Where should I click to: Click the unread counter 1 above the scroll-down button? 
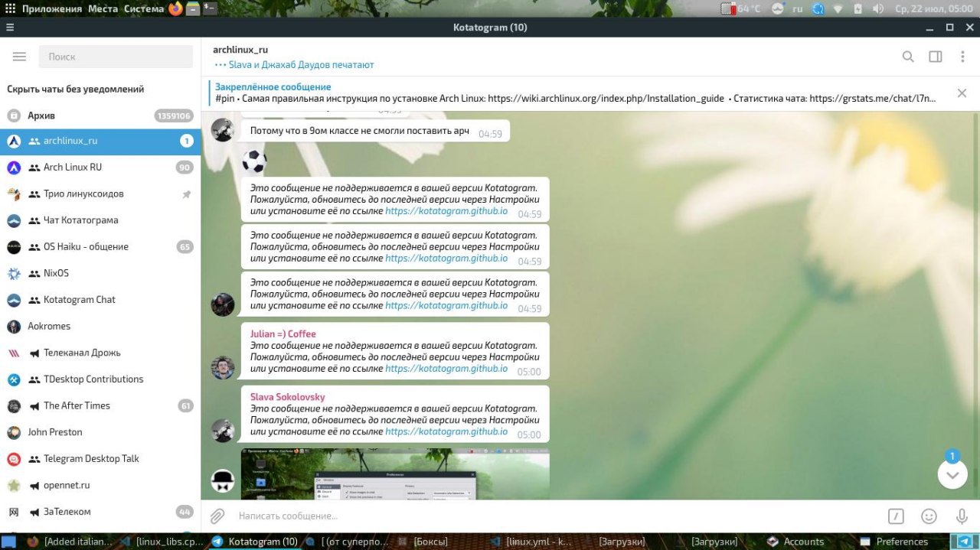point(952,457)
